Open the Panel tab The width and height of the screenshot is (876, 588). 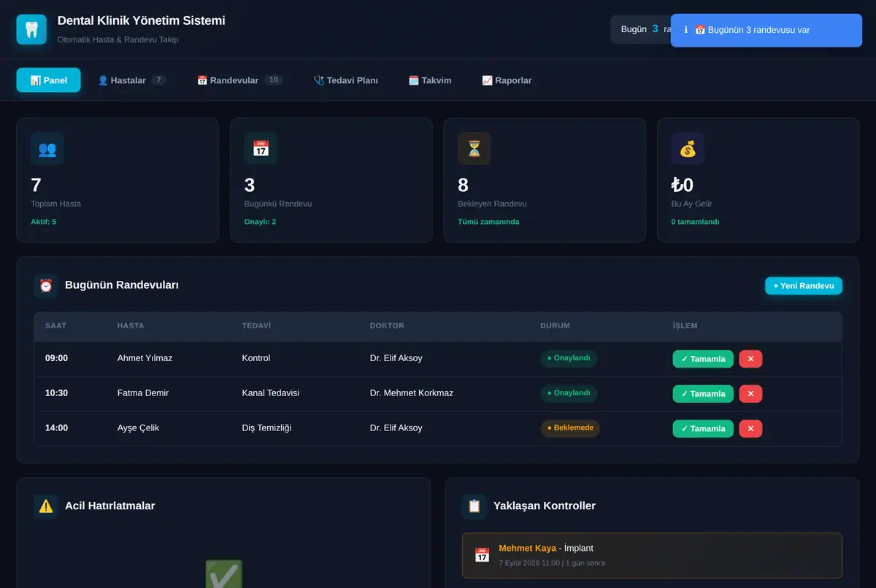[x=49, y=80]
